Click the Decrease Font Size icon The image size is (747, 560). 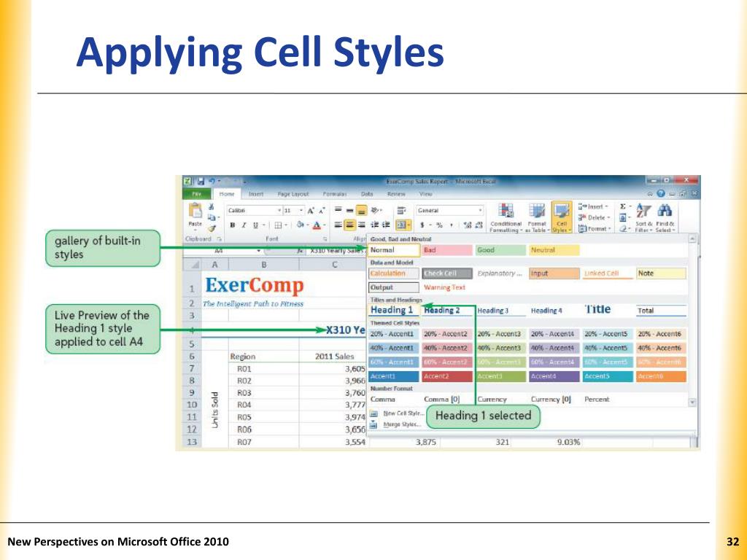tap(322, 211)
